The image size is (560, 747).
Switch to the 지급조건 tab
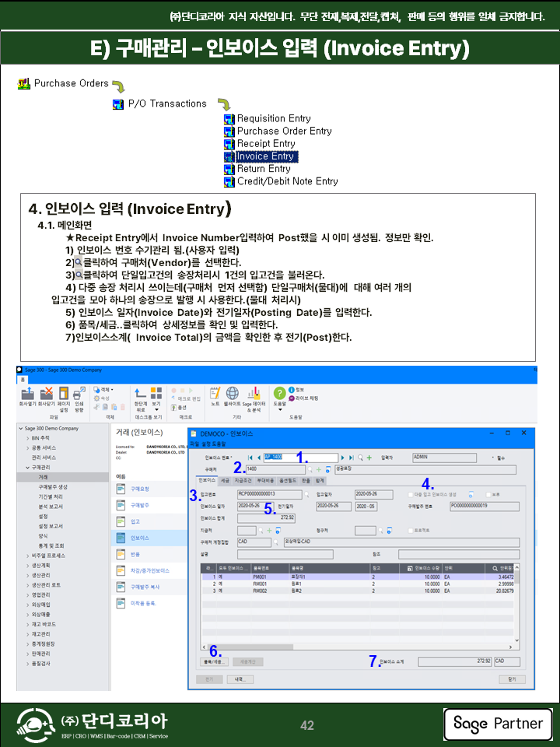coord(243,481)
